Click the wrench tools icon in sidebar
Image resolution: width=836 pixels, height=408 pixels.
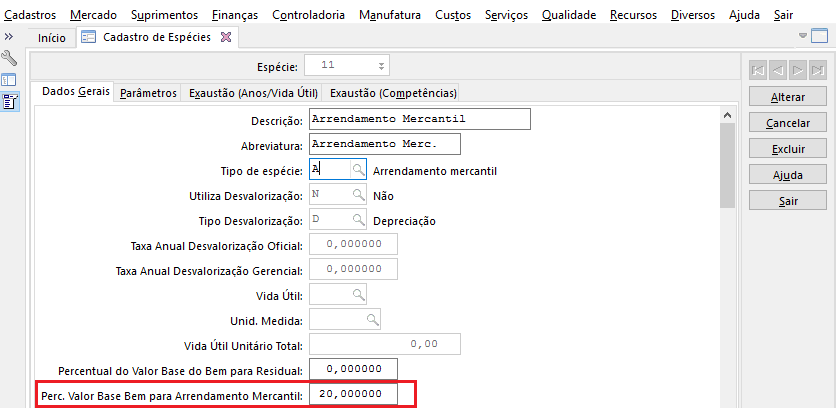(10, 58)
